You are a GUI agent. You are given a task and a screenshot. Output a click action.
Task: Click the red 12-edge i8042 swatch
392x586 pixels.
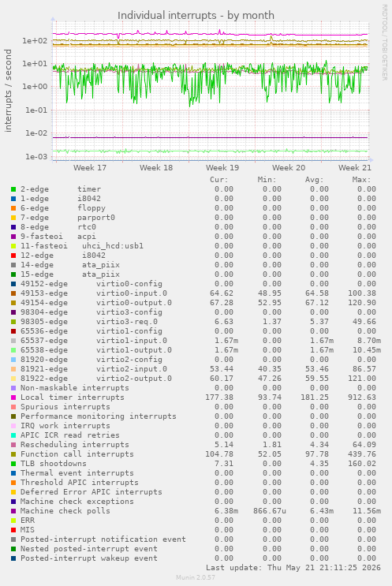tap(13, 256)
